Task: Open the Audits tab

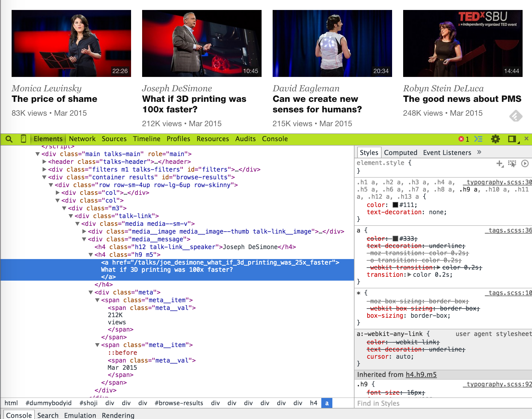Action: (x=245, y=139)
